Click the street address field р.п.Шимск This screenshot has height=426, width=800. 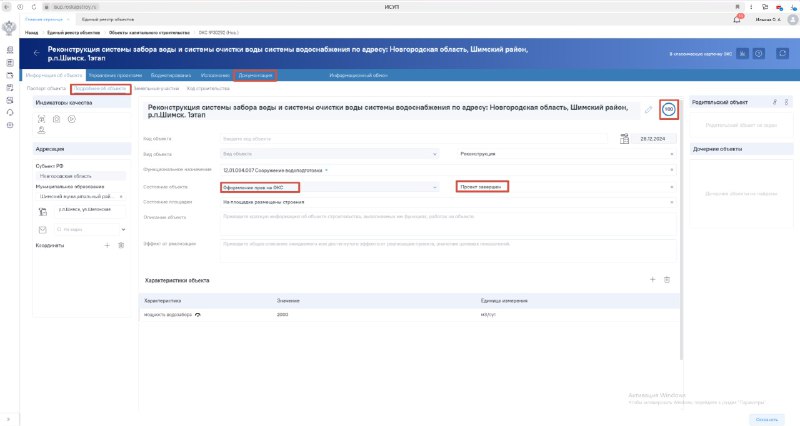[90, 211]
